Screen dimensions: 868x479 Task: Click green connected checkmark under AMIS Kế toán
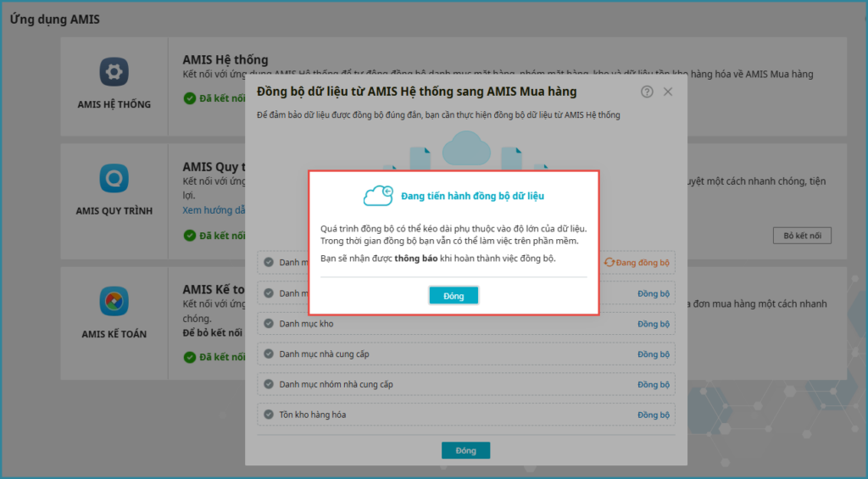pyautogui.click(x=190, y=357)
